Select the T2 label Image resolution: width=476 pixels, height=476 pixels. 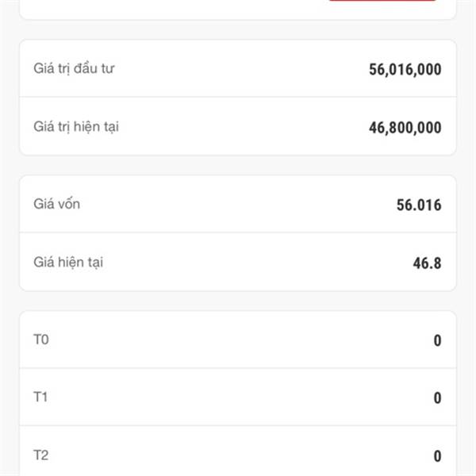(x=40, y=455)
